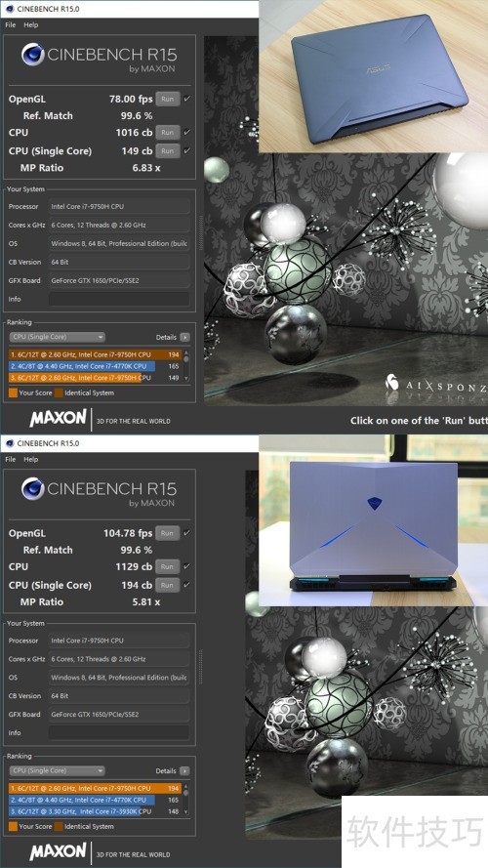Click MP Ratio 5.81 x value
The image size is (488, 868).
(146, 601)
